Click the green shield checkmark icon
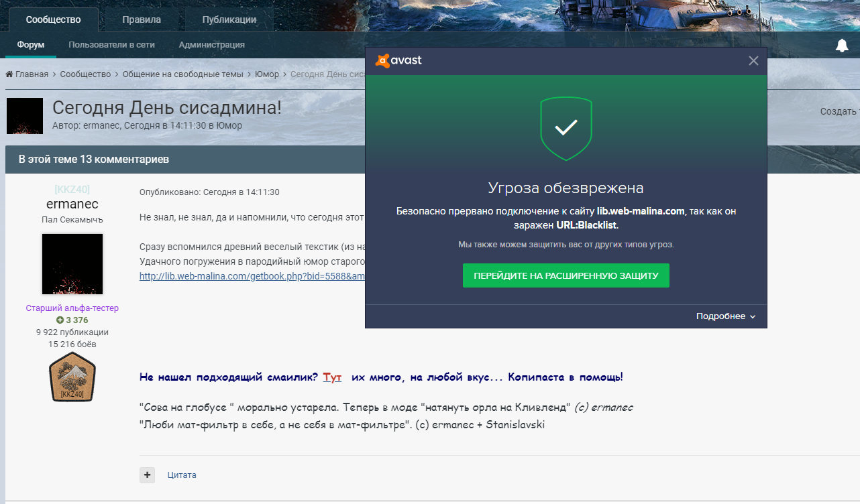This screenshot has height=504, width=860. point(566,128)
